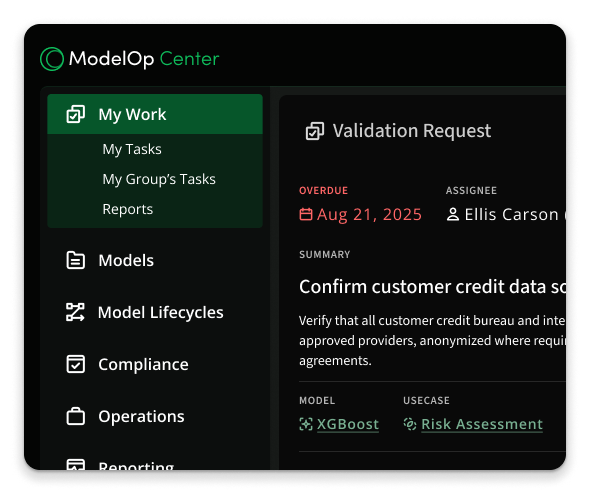This screenshot has width=590, height=494.
Task: Open the My Tasks submenu item
Action: point(132,149)
